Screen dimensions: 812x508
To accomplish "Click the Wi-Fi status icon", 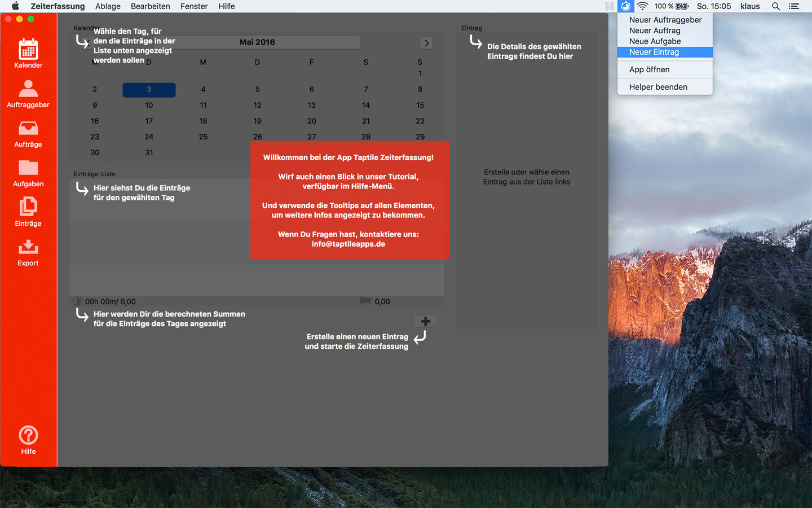I will point(642,6).
